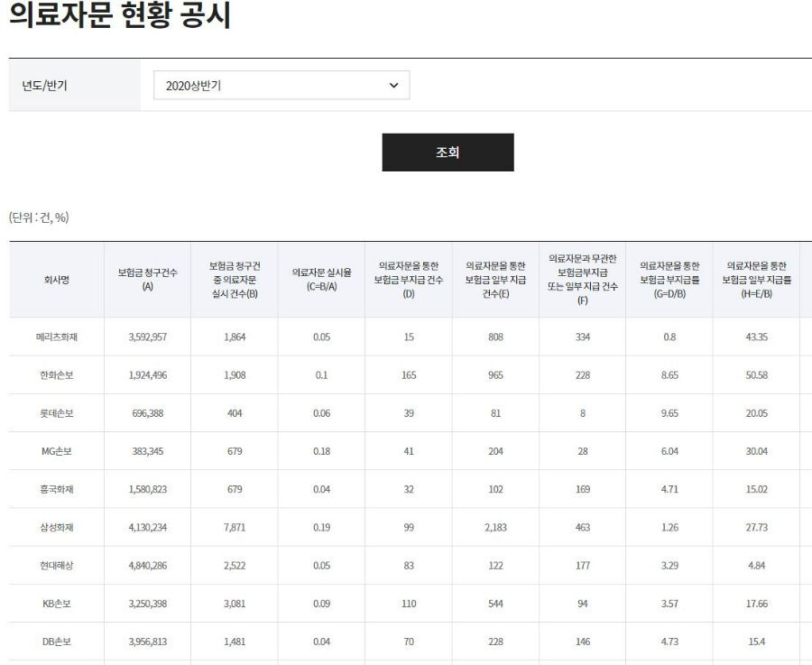This screenshot has height=665, width=812.
Task: Click the value 43.35 in 메리츠화재 row
Action: point(757,337)
